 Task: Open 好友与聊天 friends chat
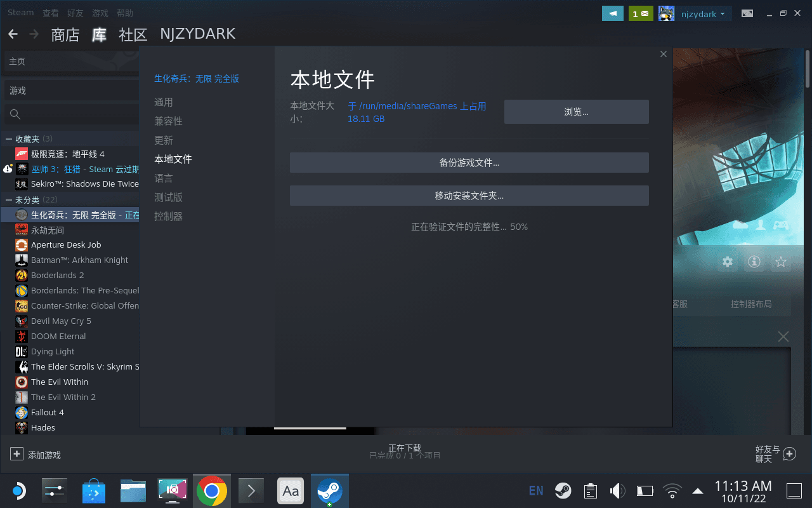point(775,454)
